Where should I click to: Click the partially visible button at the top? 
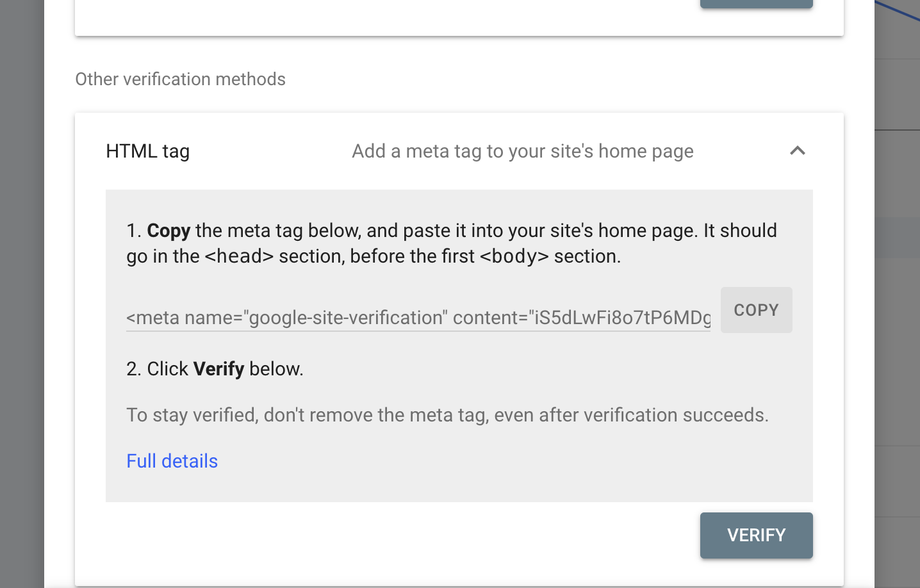tap(756, 3)
